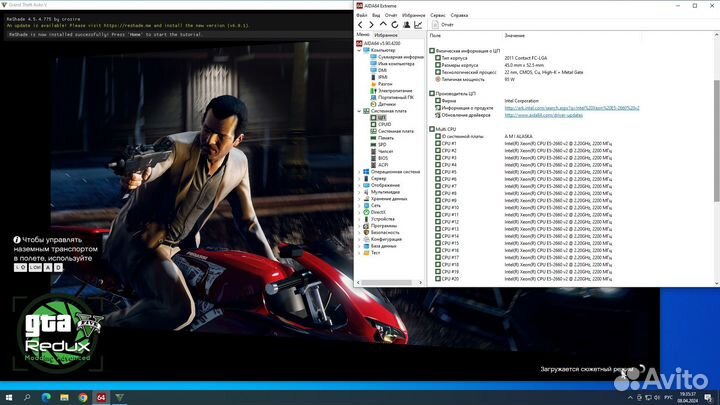720x405 pixels.
Task: Open Microsoft Edge from the taskbar
Action: point(46,398)
